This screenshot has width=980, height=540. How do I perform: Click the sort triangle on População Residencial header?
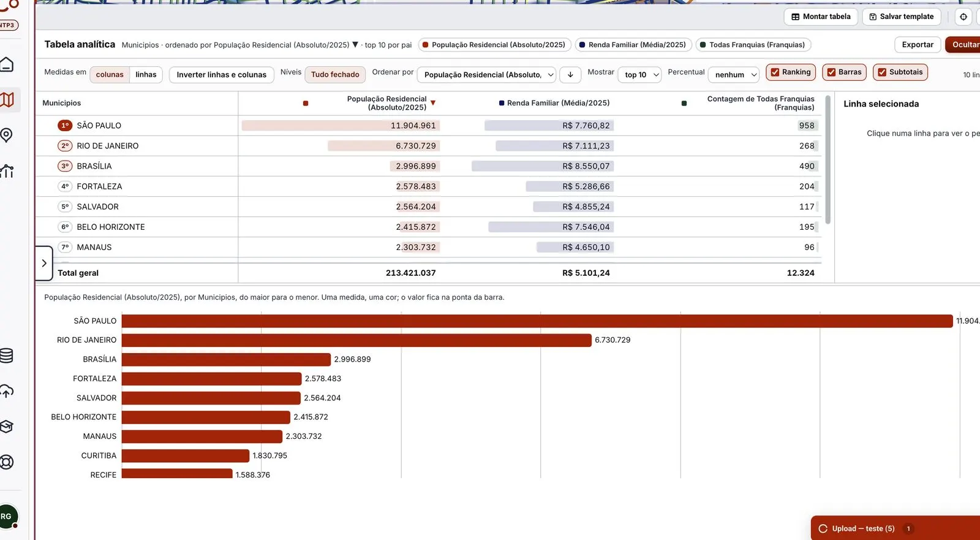click(433, 103)
